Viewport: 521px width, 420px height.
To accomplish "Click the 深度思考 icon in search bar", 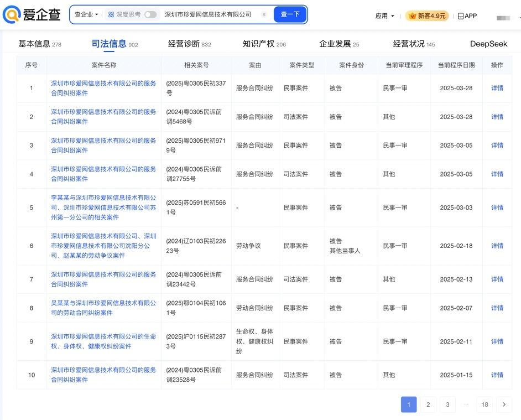I will pyautogui.click(x=111, y=15).
